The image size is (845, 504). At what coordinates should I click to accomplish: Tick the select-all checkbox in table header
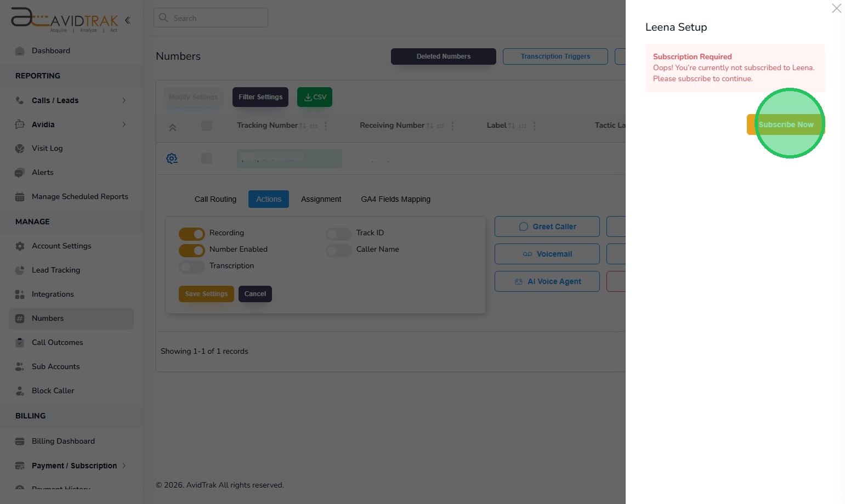[207, 126]
